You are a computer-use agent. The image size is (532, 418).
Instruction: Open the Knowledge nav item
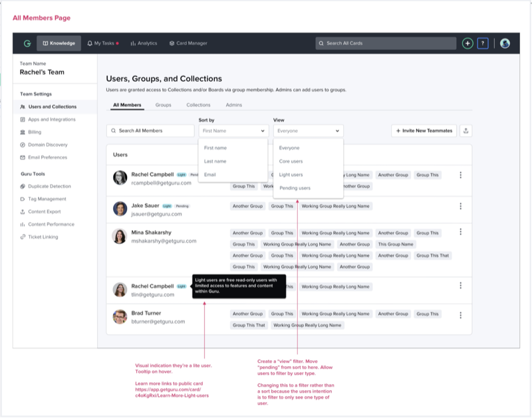click(59, 43)
